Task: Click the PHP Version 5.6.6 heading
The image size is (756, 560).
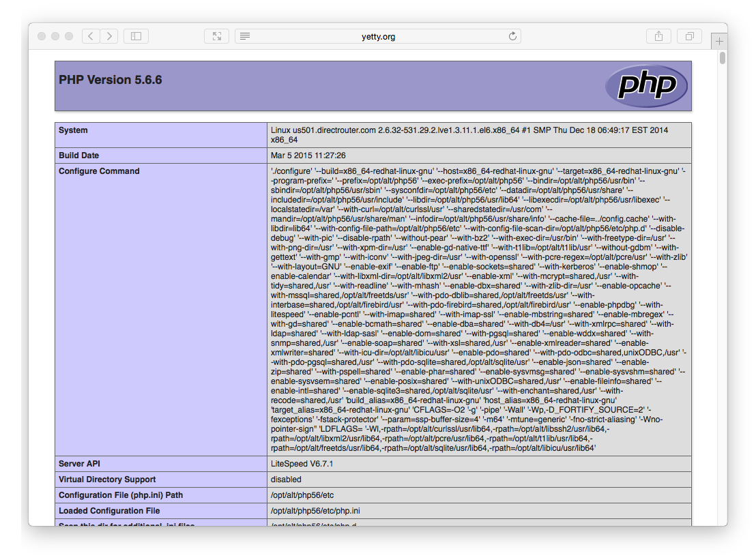Action: click(111, 80)
